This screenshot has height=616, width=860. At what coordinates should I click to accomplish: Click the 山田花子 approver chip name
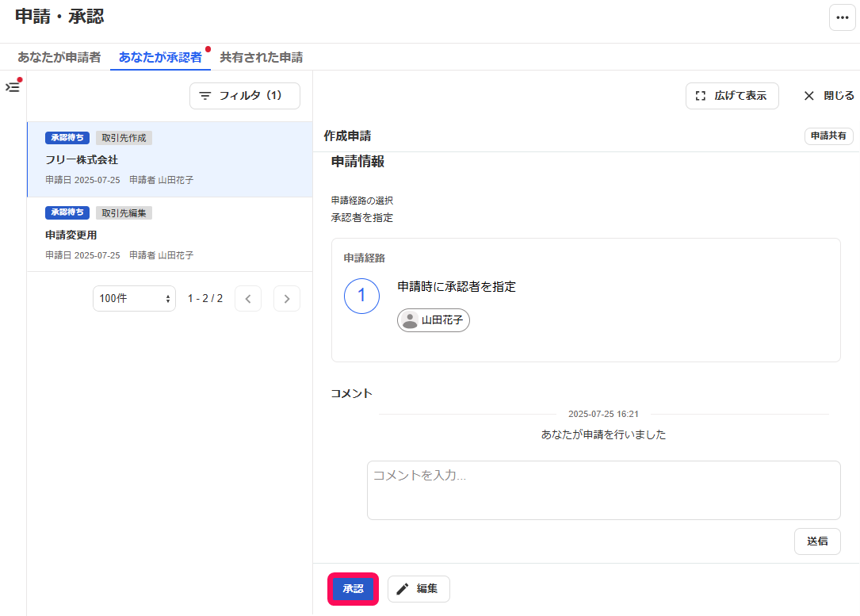tap(442, 320)
